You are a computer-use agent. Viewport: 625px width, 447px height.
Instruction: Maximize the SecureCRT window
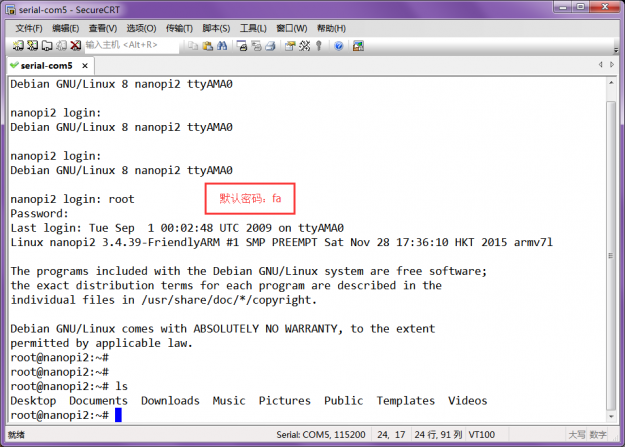[x=580, y=7]
